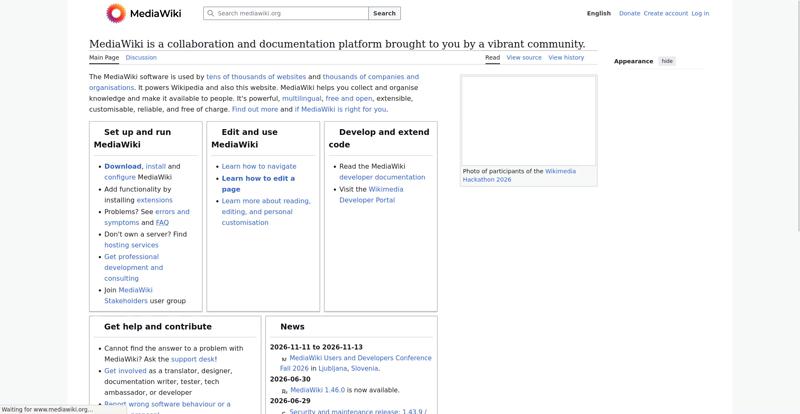This screenshot has height=414, width=800.
Task: Open the Ljubljana, Slovenia link
Action: (348, 369)
